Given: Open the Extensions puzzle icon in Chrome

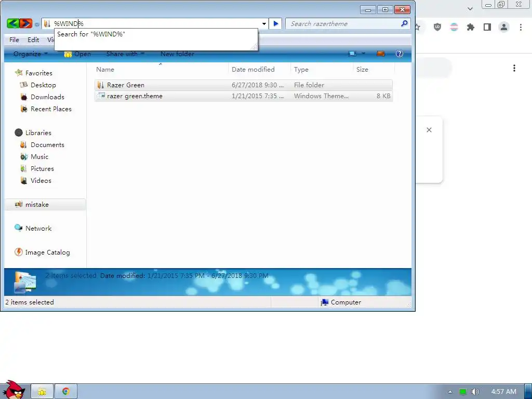Looking at the screenshot, I should (x=471, y=27).
